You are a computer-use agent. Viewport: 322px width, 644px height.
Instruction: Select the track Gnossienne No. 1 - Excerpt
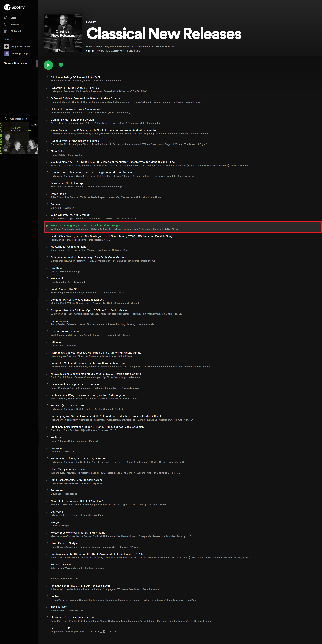[67, 183]
